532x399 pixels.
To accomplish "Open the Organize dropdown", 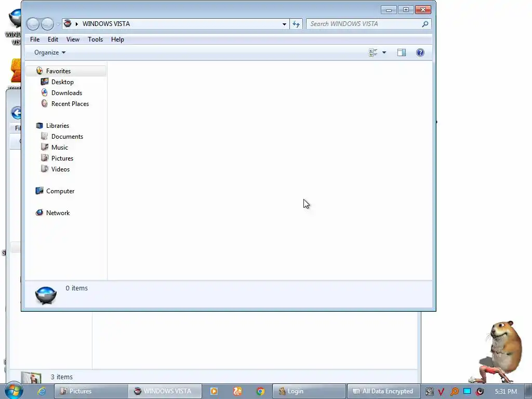I will coord(50,52).
